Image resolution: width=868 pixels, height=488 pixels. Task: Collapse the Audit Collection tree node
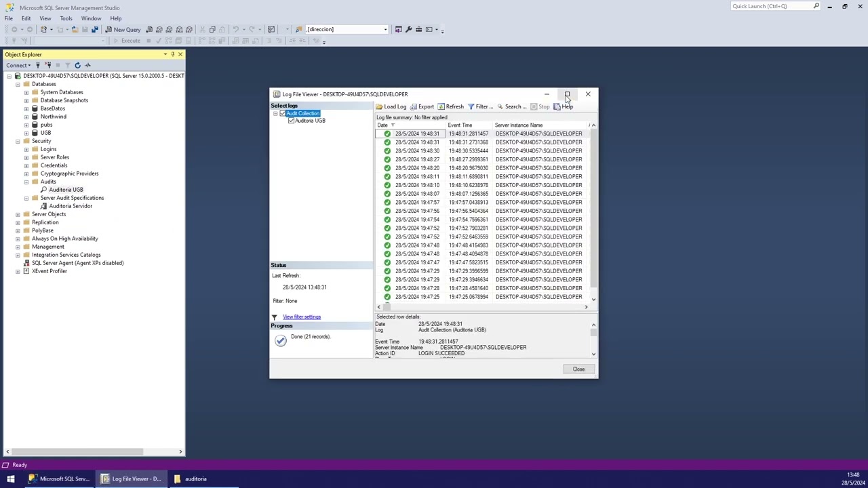coord(275,113)
